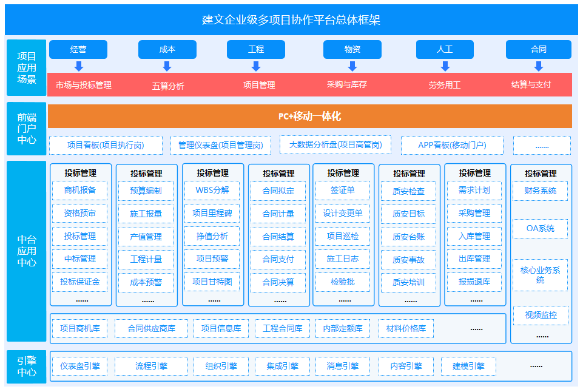Select 市场与投标管理 in the red bar
The height and width of the screenshot is (392, 583).
point(84,85)
